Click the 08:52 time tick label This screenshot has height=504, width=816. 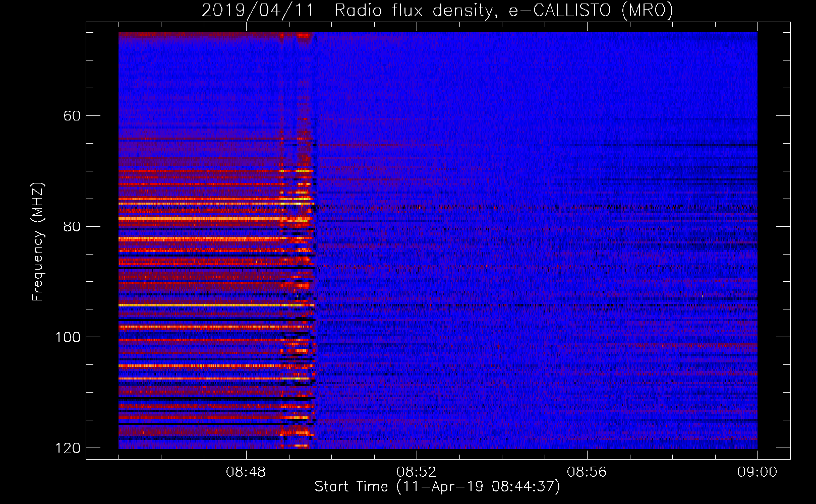[x=417, y=472]
